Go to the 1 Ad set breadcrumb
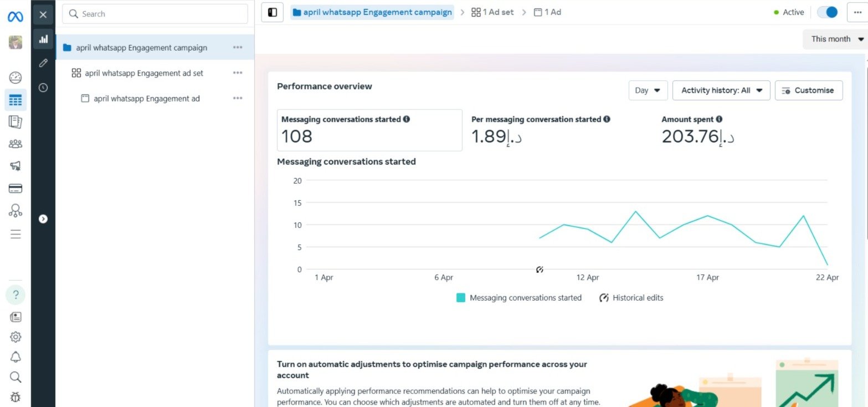This screenshot has height=407, width=868. (492, 12)
